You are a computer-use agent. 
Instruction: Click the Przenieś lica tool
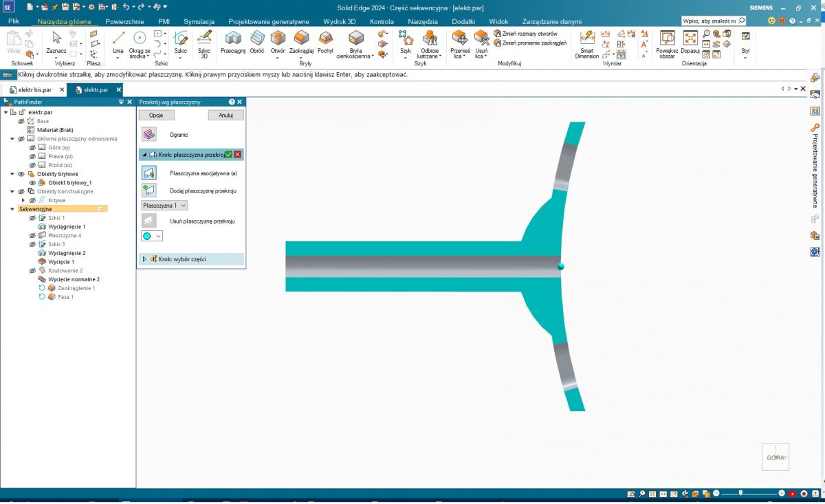(x=460, y=44)
